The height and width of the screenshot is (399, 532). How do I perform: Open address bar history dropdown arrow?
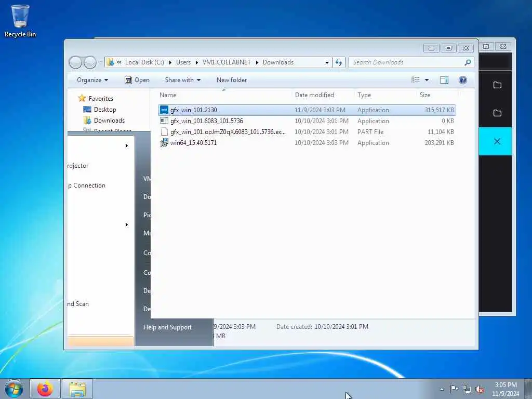(x=327, y=62)
